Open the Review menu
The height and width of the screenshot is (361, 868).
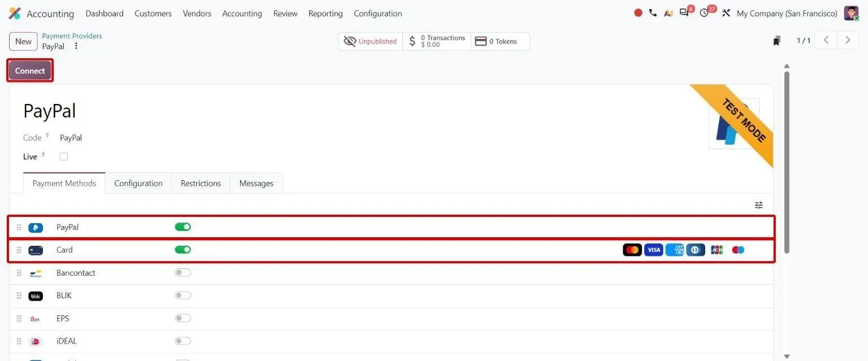[x=285, y=14]
